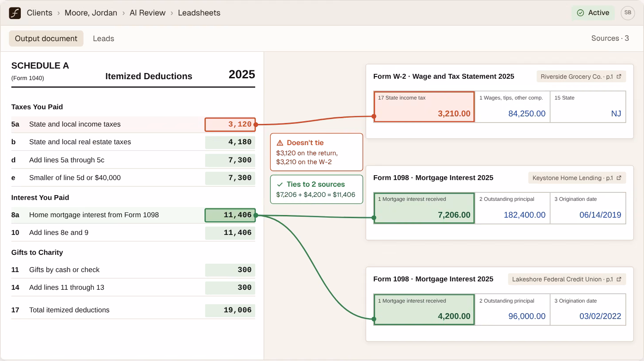
Task: Click line 11 gifts value 300
Action: (x=230, y=270)
